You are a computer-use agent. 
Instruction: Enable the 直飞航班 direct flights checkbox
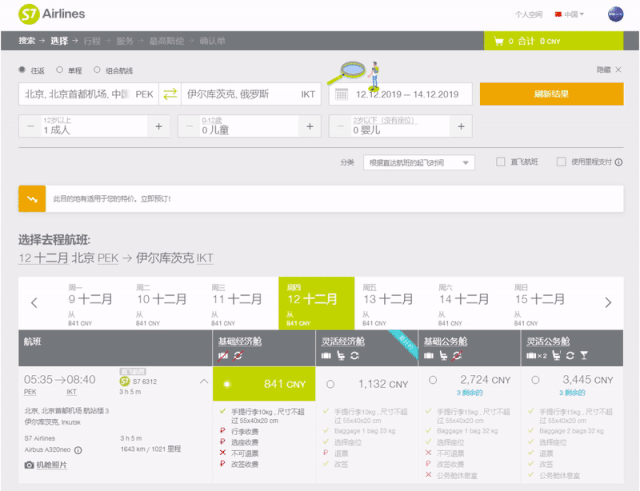click(x=501, y=162)
